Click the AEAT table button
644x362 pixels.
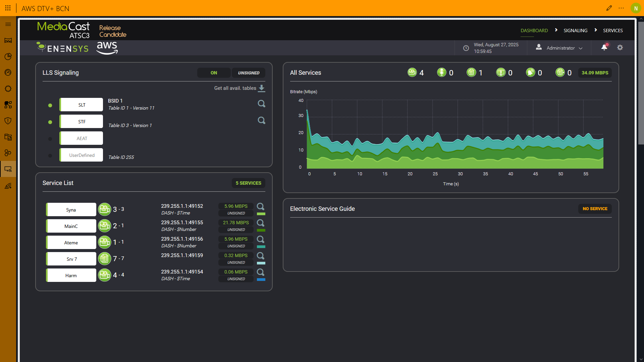(x=82, y=138)
